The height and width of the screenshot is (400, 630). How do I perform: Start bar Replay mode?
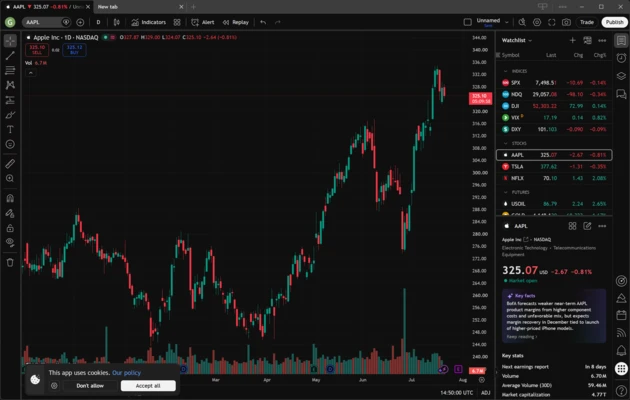pyautogui.click(x=236, y=22)
